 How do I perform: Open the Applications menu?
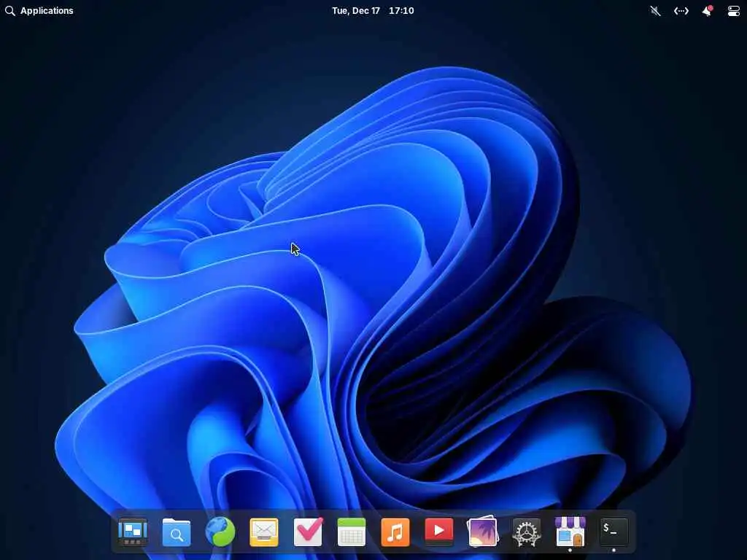pos(39,10)
